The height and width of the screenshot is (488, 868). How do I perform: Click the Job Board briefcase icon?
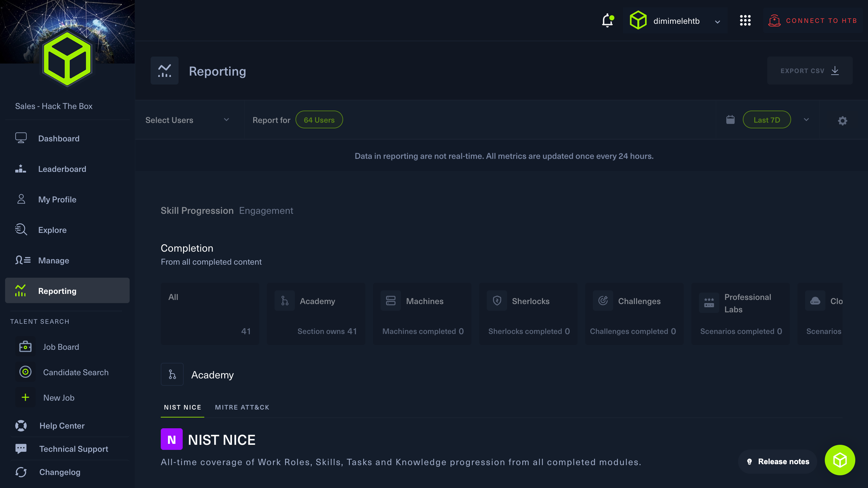pyautogui.click(x=25, y=346)
